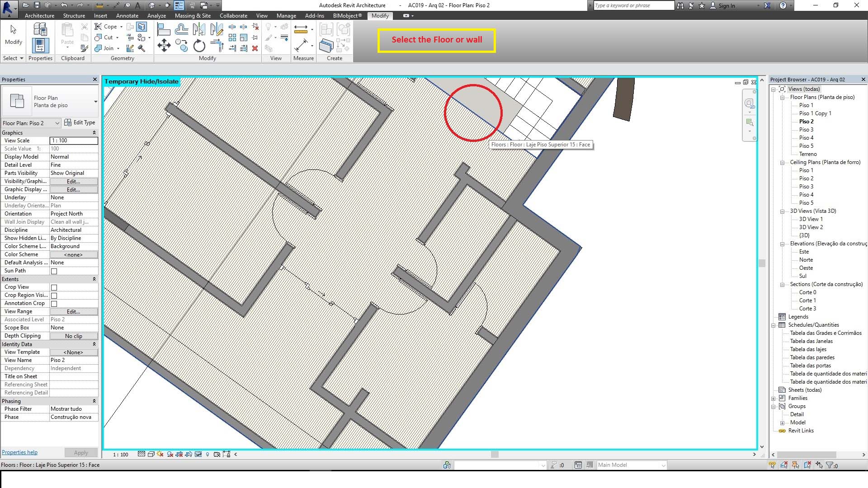Check the Crop View checkbox
Viewport: 868px width, 488px height.
click(x=54, y=287)
